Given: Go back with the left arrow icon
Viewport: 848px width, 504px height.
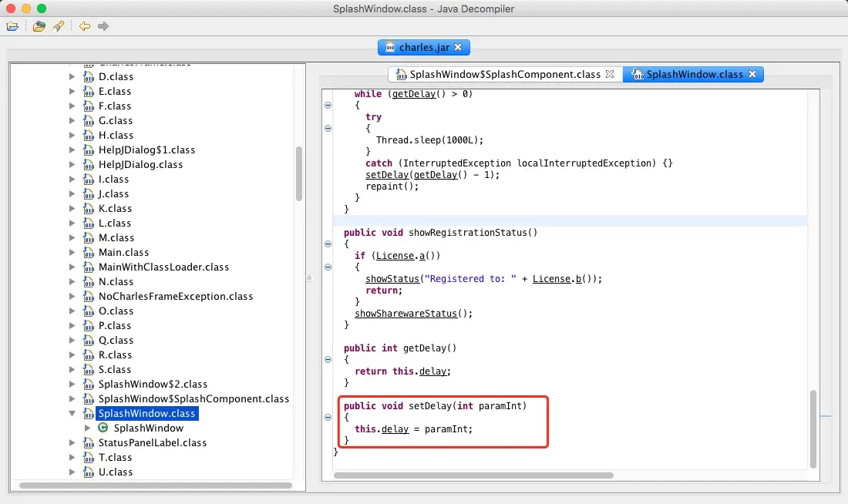Looking at the screenshot, I should [x=84, y=26].
